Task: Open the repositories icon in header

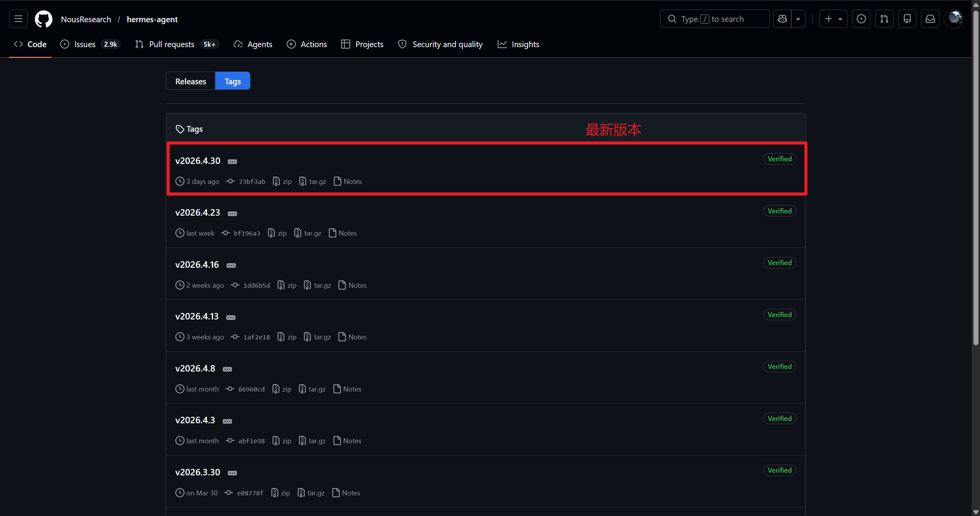Action: click(907, 19)
